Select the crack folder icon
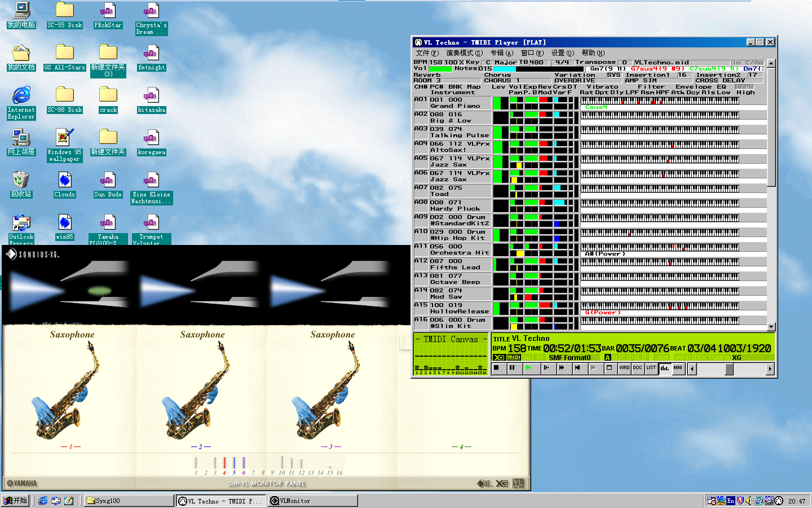Viewport: 812px width, 508px height. coord(108,100)
